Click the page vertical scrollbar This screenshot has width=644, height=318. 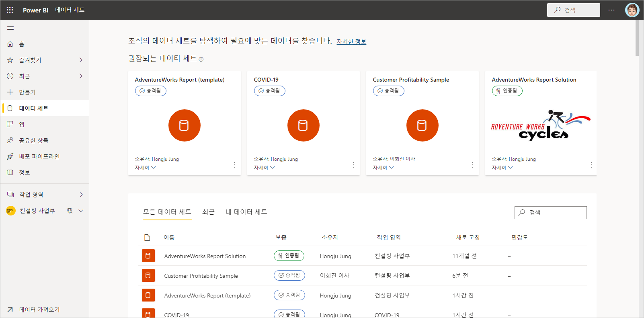click(x=637, y=37)
